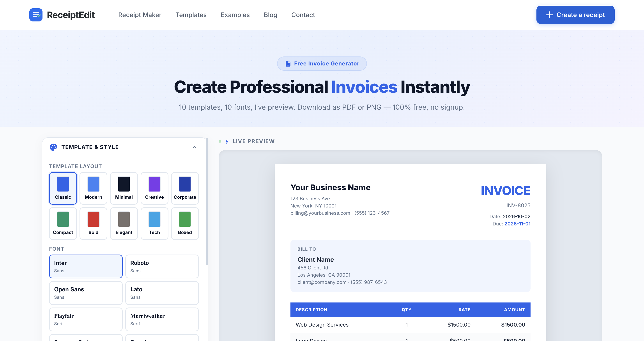This screenshot has height=341, width=644.
Task: Go to the Examples page
Action: (x=235, y=15)
